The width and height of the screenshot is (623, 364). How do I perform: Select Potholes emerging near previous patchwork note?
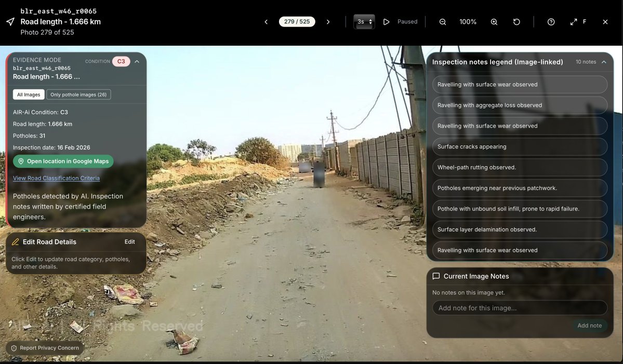[x=520, y=188]
